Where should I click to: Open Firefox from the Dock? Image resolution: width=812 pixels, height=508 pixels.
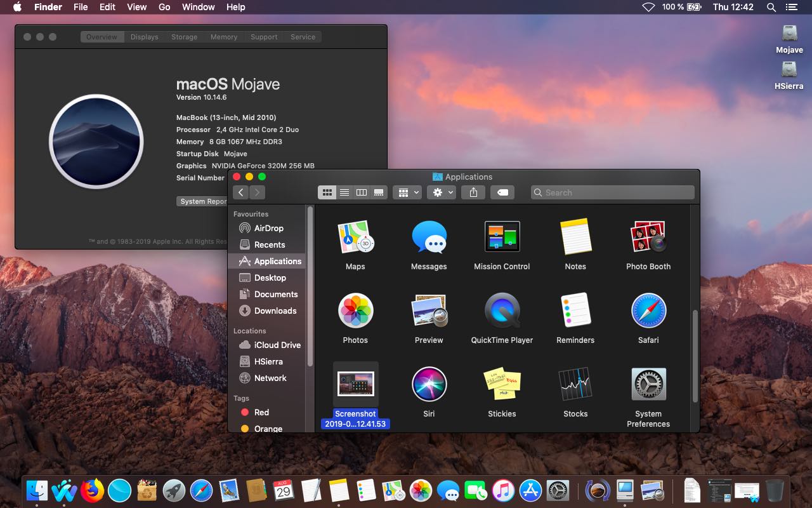[x=92, y=490]
